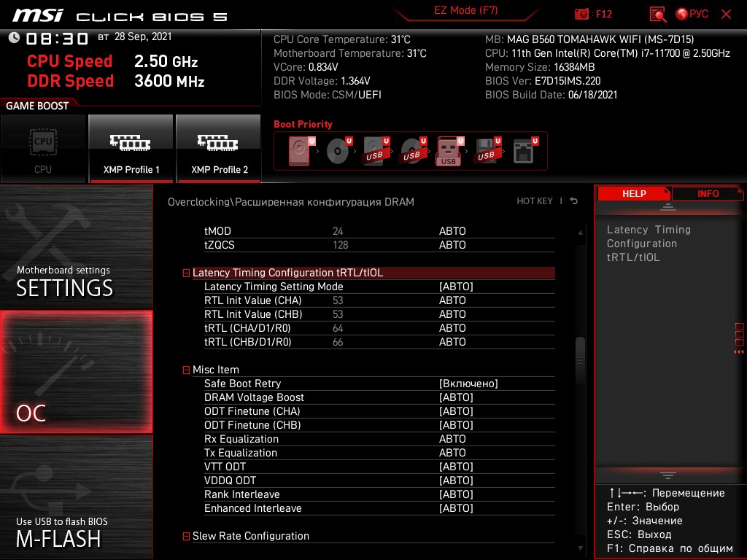Click the breadcrumb Overclocking\Расширенная конфигурация DRAM
The width and height of the screenshot is (747, 560).
(290, 202)
